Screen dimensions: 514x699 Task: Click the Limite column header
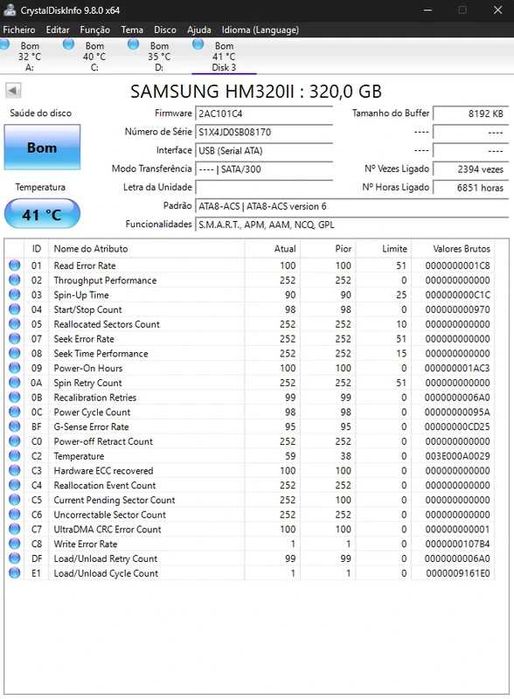pyautogui.click(x=383, y=249)
